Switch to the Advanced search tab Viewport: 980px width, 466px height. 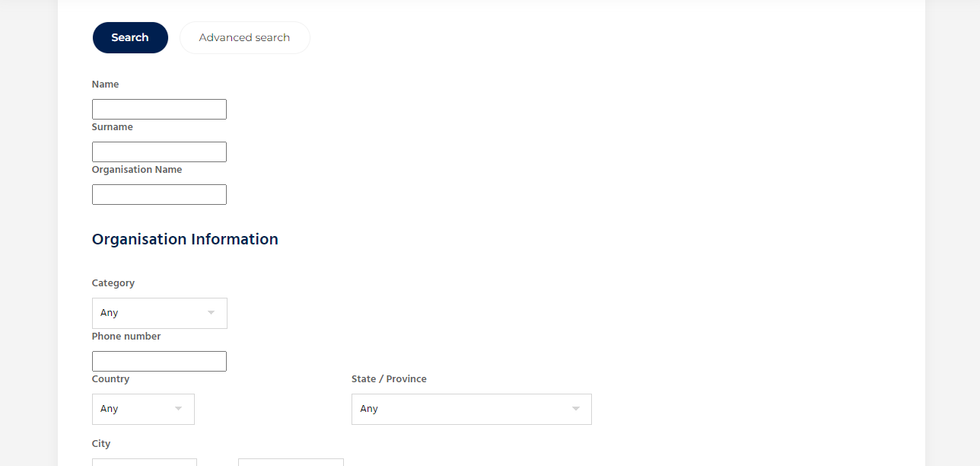[245, 37]
